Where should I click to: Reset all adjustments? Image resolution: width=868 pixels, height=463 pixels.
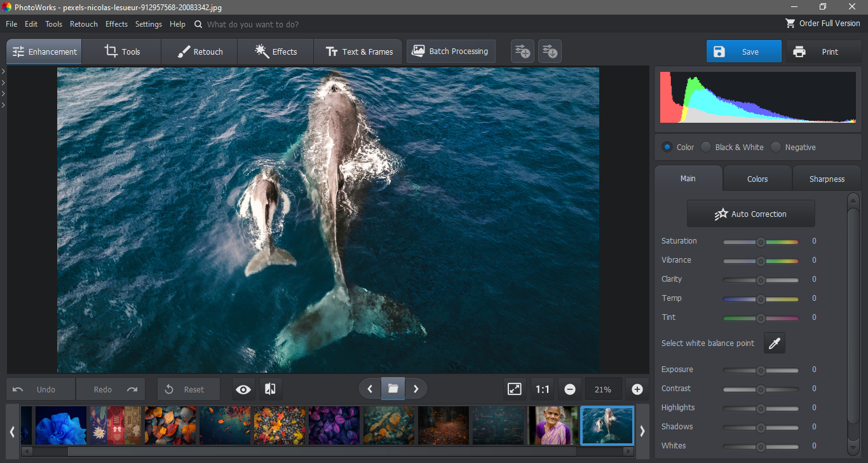189,389
